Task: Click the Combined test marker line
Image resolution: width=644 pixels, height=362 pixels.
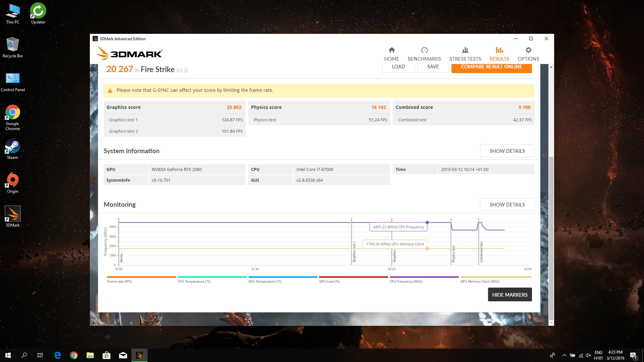Action: (479, 241)
